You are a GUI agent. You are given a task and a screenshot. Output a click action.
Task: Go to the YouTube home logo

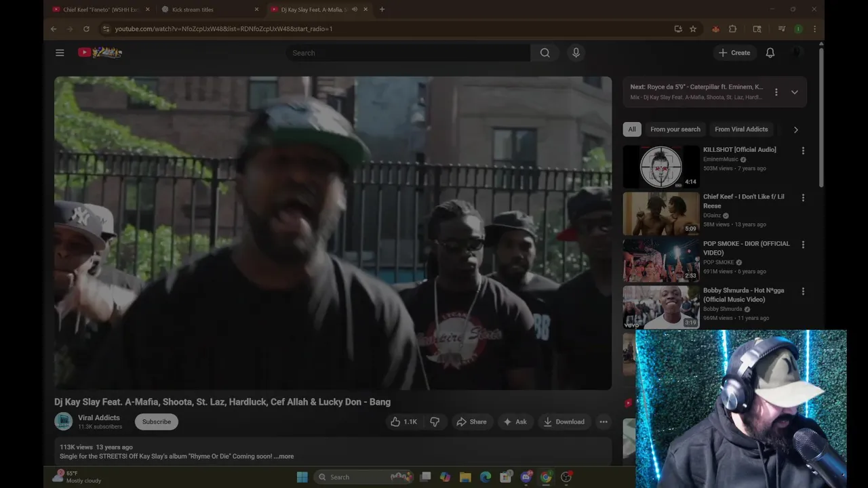point(100,52)
